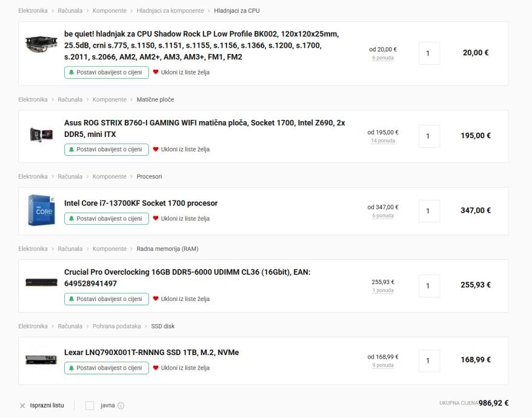
Task: Click info icon next to javna
Action: coord(121,405)
